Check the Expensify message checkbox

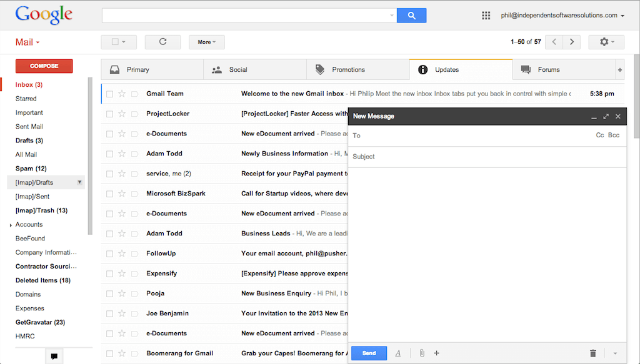109,274
